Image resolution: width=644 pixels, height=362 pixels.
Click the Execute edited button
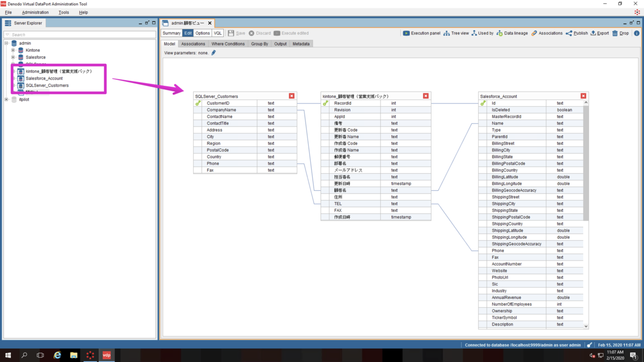pos(291,33)
